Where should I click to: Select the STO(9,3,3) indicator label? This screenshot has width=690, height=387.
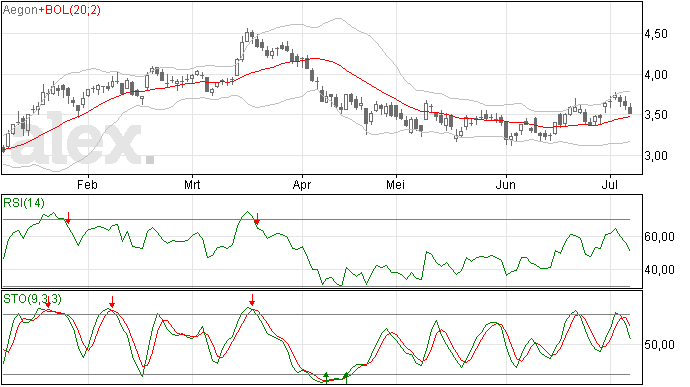[x=32, y=299]
